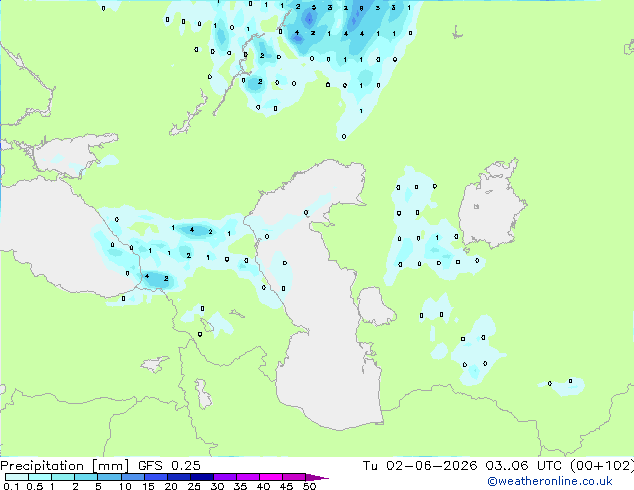Click the "35" legend scale label

[x=240, y=486]
